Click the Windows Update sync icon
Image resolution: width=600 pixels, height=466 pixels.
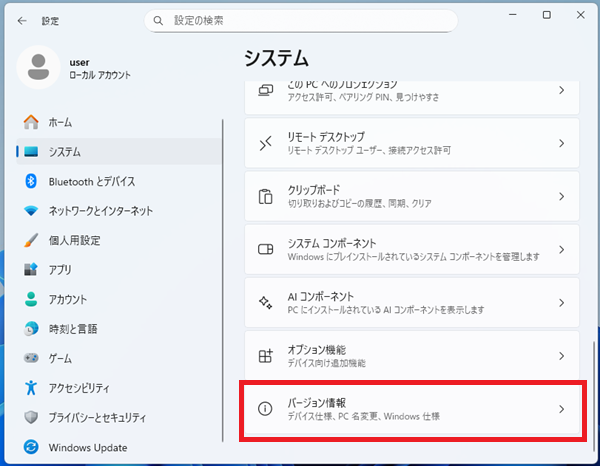(31, 447)
